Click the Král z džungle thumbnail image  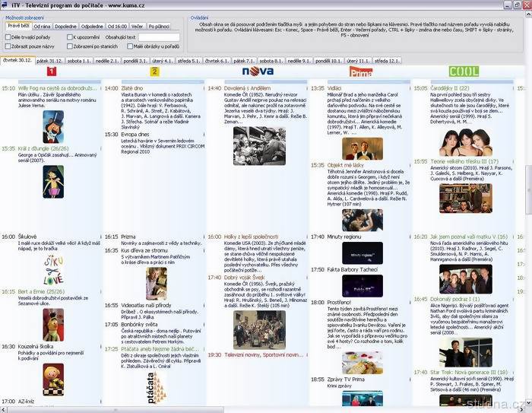coord(53,182)
